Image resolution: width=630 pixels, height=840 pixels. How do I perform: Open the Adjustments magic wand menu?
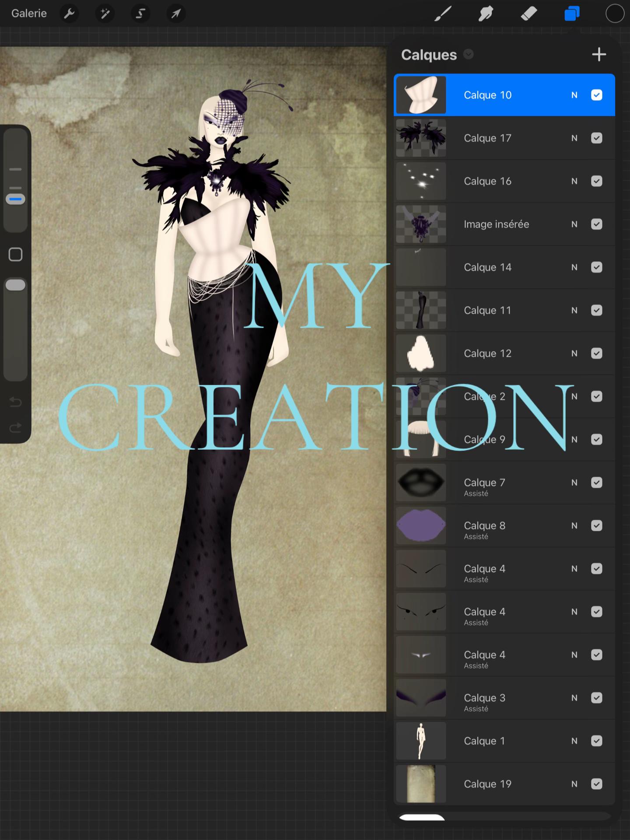105,14
